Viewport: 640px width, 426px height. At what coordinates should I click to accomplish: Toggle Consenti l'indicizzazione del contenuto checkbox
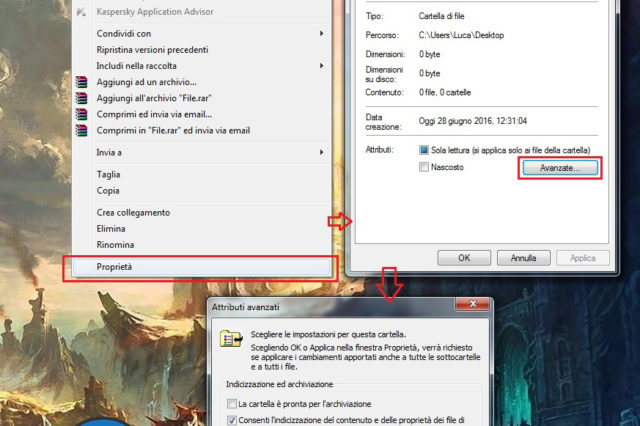(x=232, y=420)
